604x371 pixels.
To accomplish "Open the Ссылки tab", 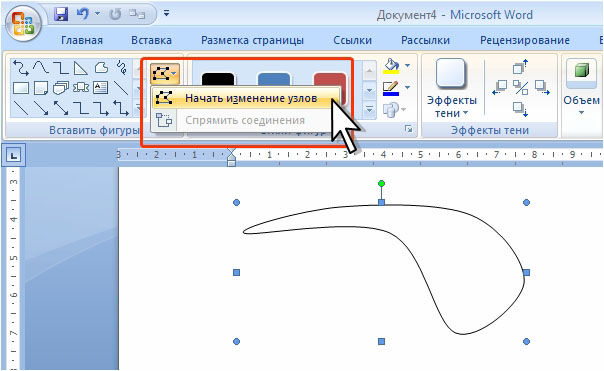I will (352, 40).
